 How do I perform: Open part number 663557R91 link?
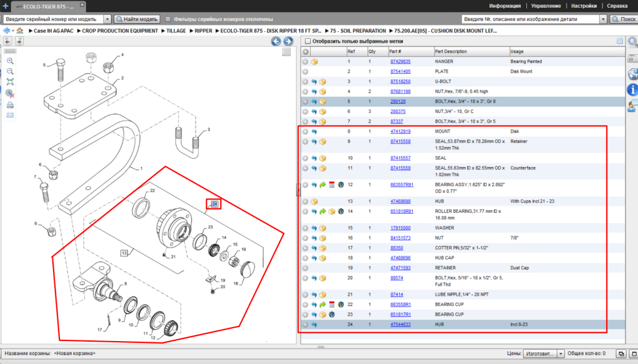tap(401, 185)
